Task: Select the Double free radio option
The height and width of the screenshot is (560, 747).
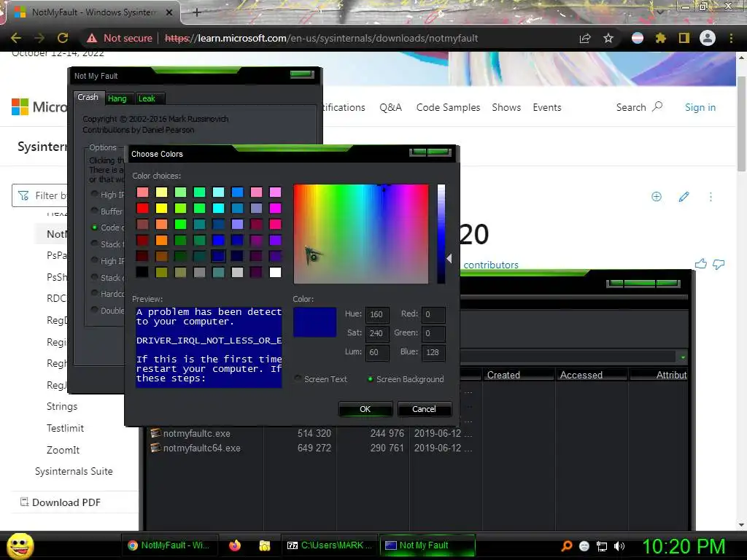Action: [95, 310]
